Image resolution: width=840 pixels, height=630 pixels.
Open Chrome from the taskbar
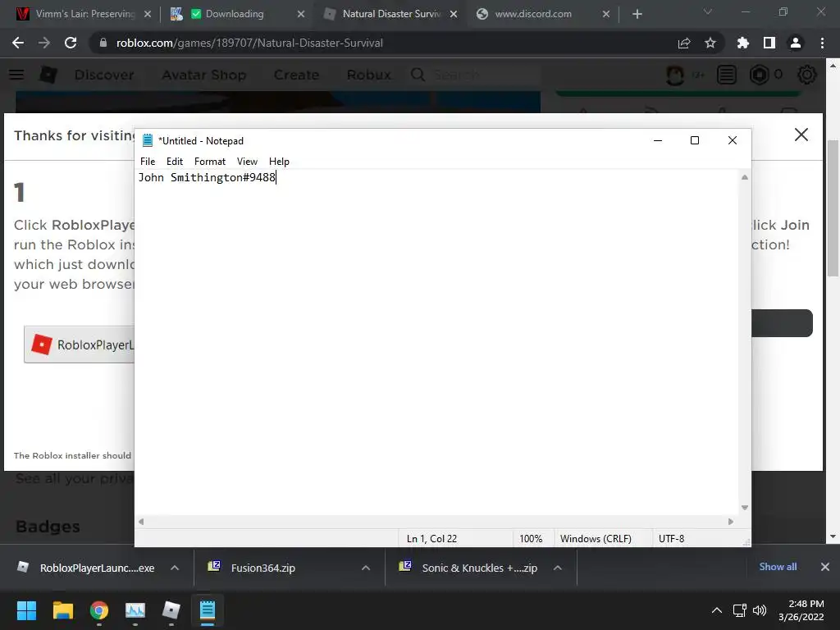(x=99, y=610)
